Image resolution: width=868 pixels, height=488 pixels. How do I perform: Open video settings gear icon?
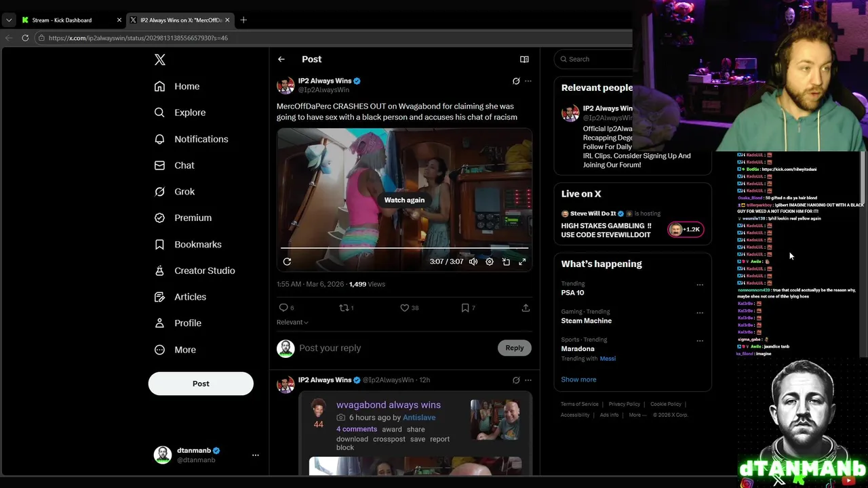[490, 262]
